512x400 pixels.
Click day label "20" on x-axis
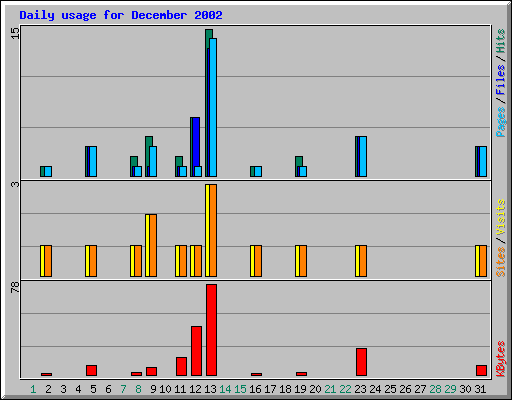(315, 389)
